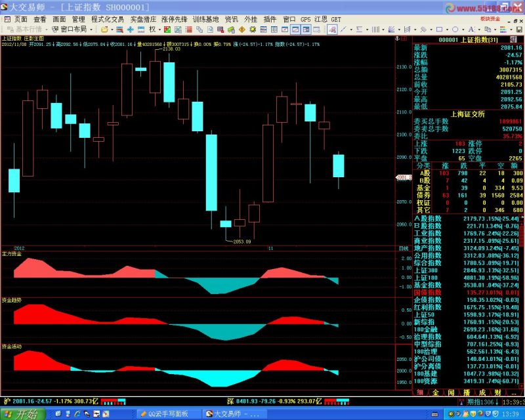Screen dimensions: 525x420
Task: Expand the folder icon dropdown arrow
Action: [x=112, y=30]
